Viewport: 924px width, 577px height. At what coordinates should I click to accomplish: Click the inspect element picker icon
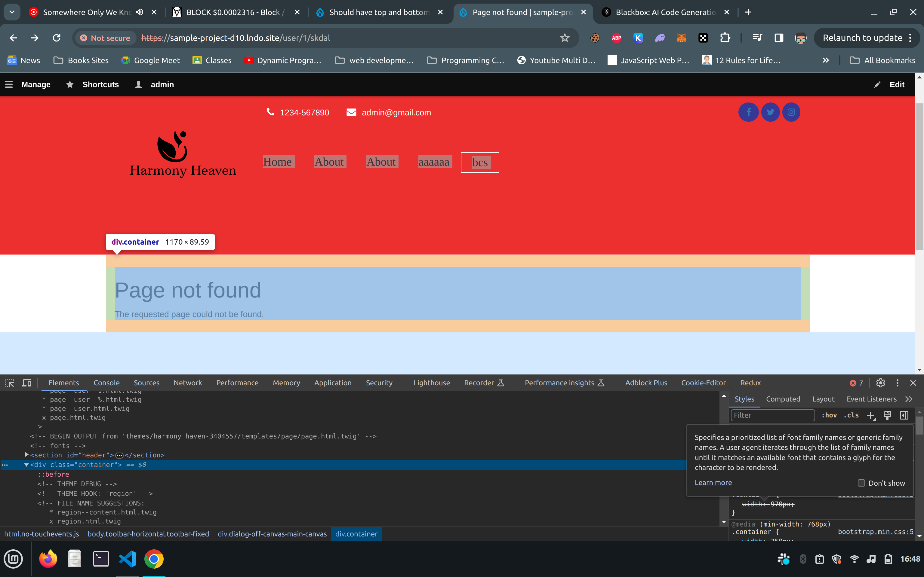pos(10,383)
